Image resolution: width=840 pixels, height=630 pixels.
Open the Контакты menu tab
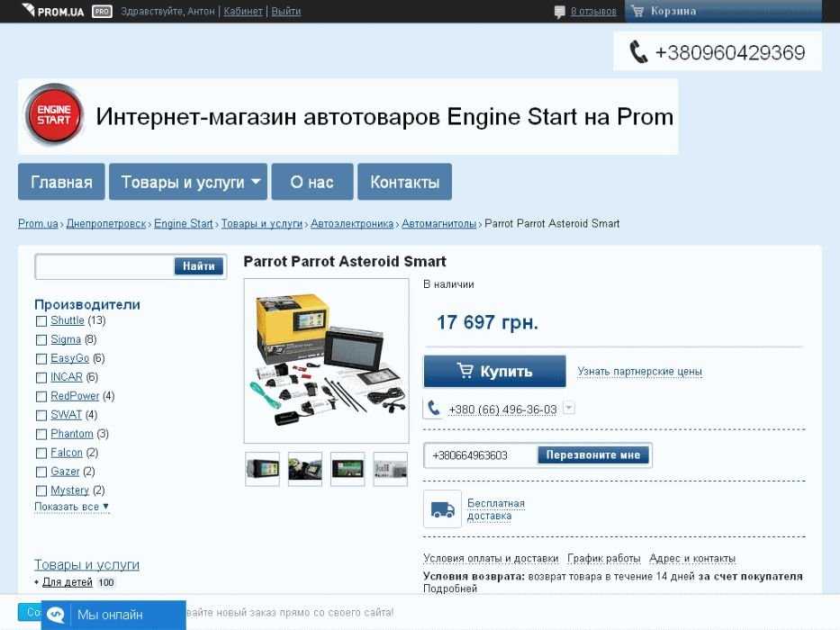point(404,182)
